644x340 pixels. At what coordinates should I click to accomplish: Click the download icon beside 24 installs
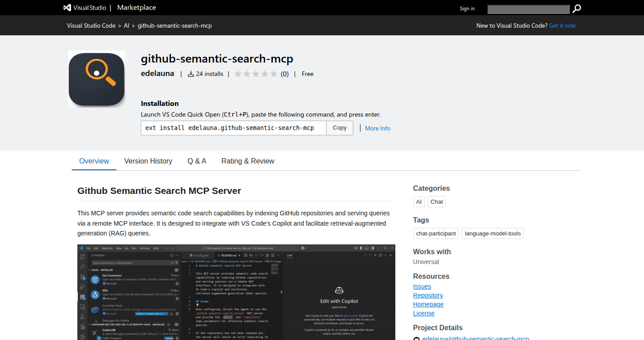click(191, 74)
